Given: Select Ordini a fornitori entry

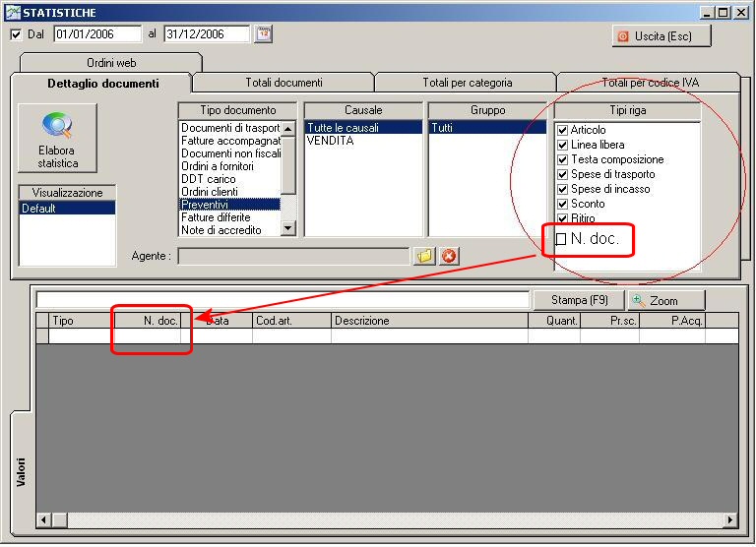Looking at the screenshot, I should (x=230, y=166).
